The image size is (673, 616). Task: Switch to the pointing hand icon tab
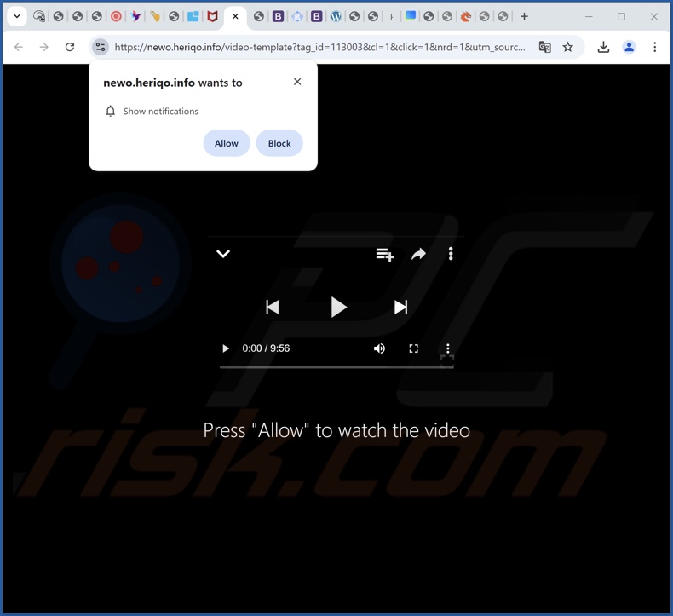[x=155, y=17]
